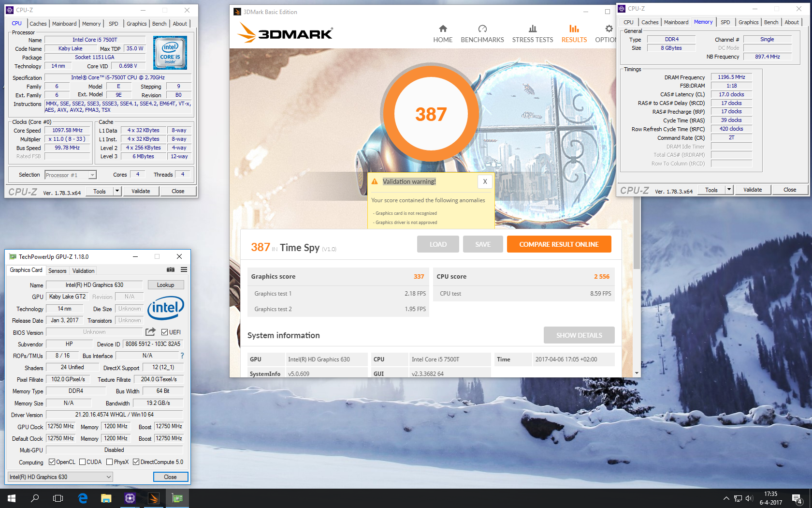Open Bench tab in left CPU-Z

point(159,24)
